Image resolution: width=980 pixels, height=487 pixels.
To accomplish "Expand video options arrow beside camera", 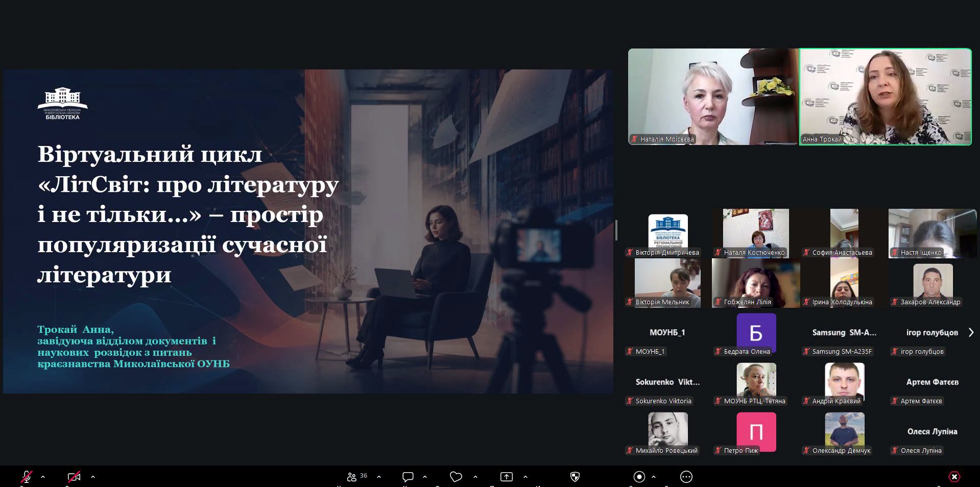I will (93, 477).
